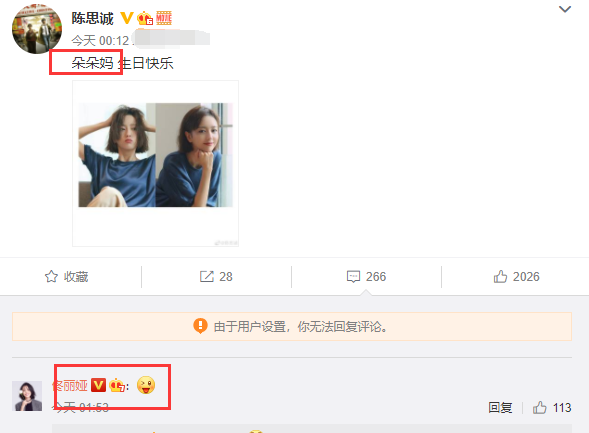Image resolution: width=589 pixels, height=433 pixels.
Task: Click the commenter's crown membership badge
Action: pos(117,386)
